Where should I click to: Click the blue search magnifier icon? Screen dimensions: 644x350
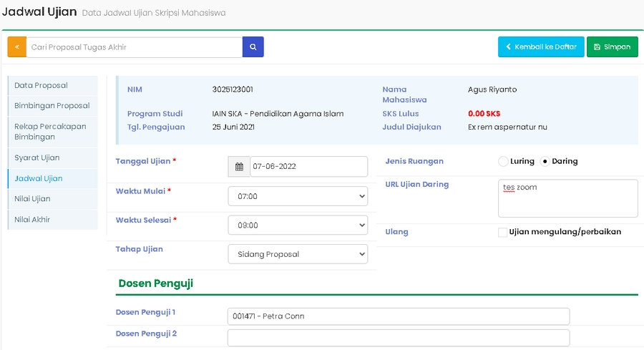[x=253, y=47]
